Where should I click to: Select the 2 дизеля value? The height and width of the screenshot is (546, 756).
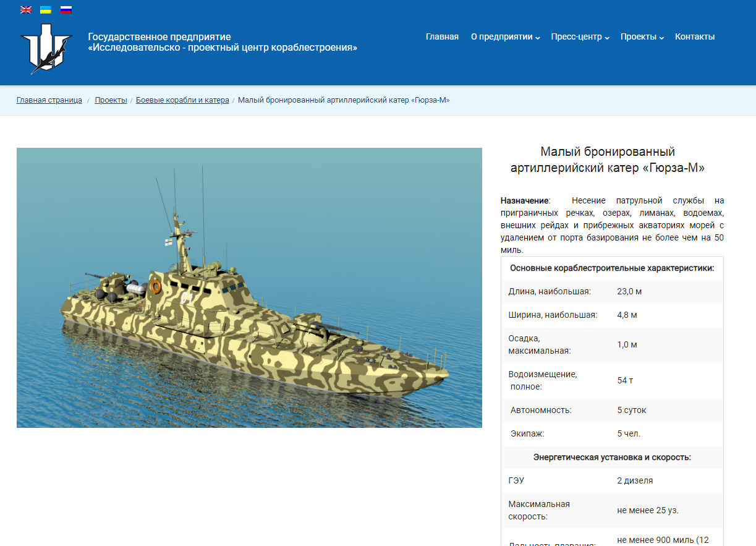635,480
